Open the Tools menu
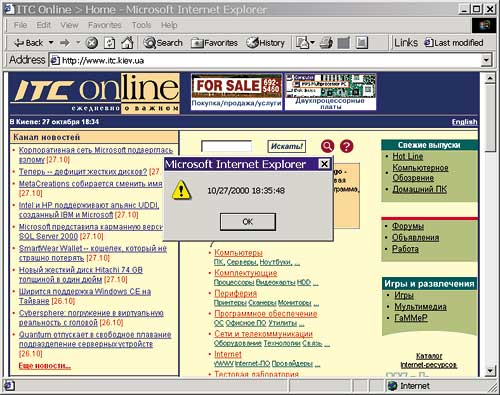 [141, 25]
